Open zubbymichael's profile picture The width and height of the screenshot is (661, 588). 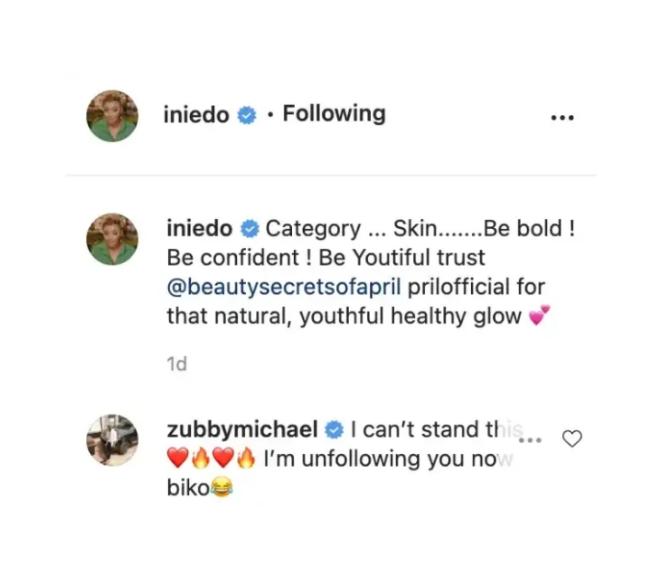tap(113, 440)
